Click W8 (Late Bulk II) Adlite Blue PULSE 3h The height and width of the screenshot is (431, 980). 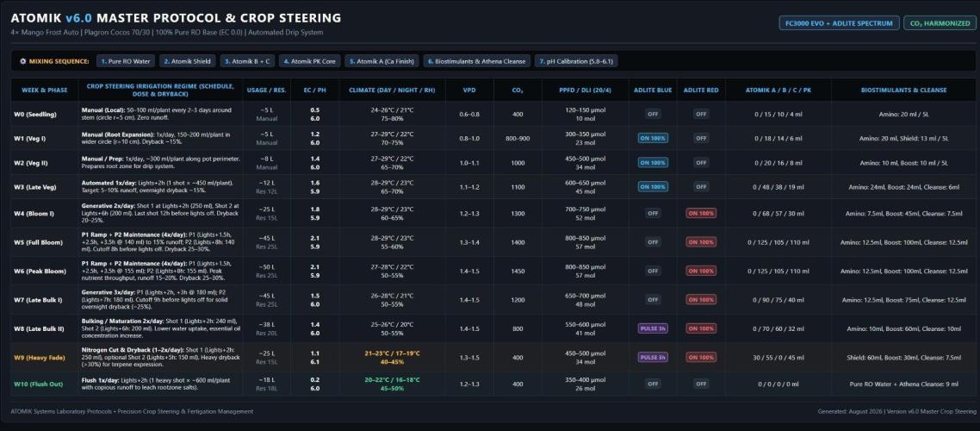coord(653,328)
